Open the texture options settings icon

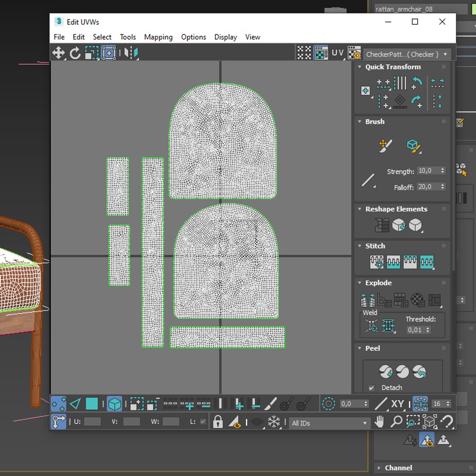pos(354,53)
